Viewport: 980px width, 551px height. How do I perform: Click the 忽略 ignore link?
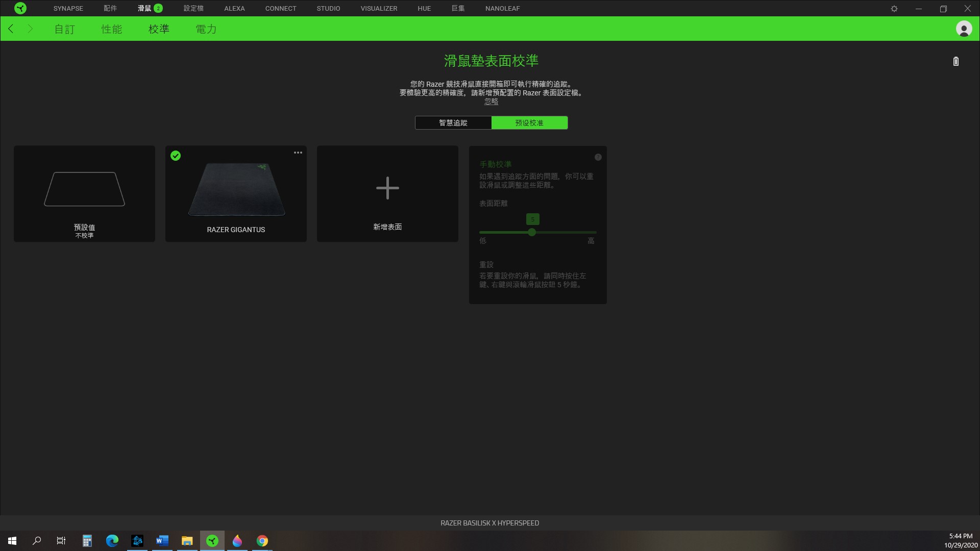coord(491,102)
